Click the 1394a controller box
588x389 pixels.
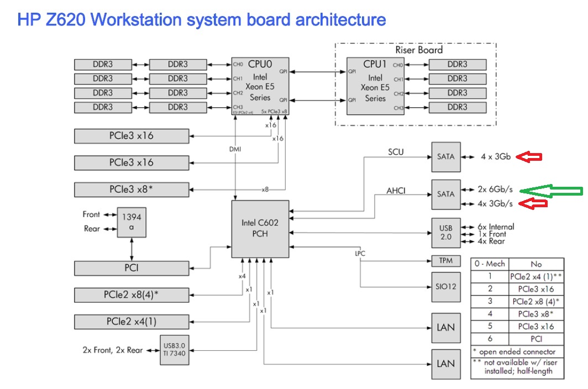point(132,222)
